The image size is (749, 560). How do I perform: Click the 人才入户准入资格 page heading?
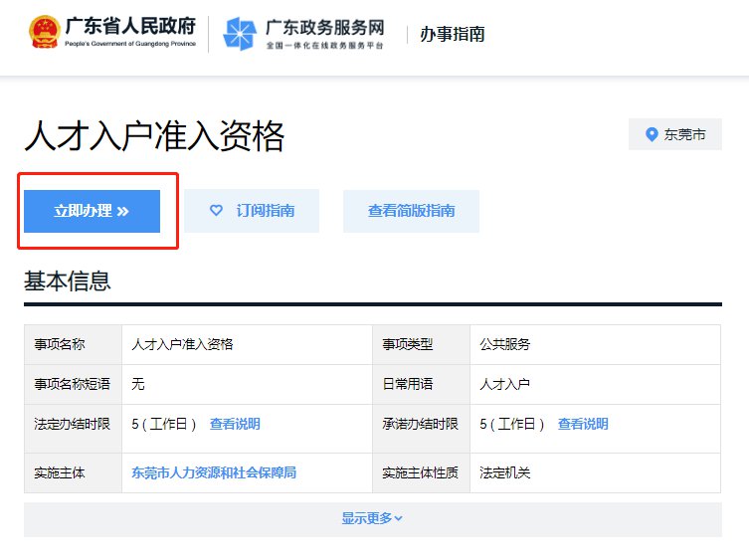(154, 136)
